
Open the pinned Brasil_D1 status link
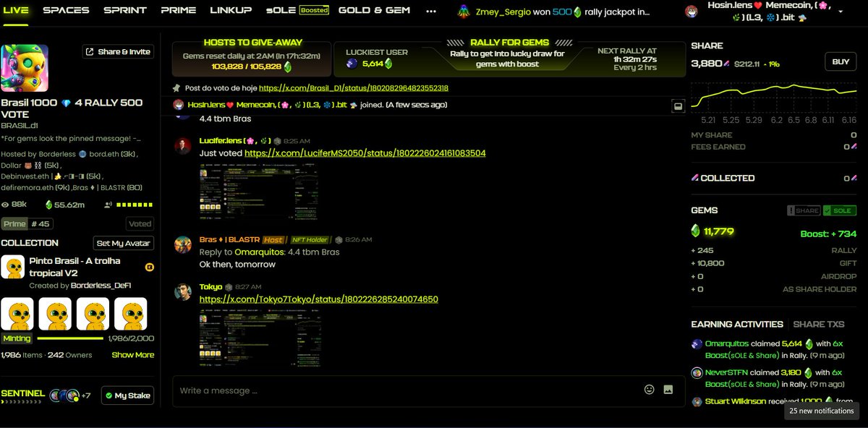coord(353,88)
